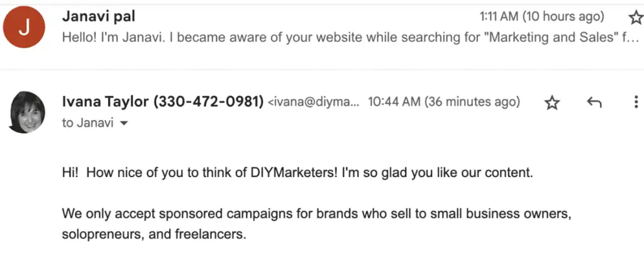
Task: Click the reply arrow icon
Action: 594,103
